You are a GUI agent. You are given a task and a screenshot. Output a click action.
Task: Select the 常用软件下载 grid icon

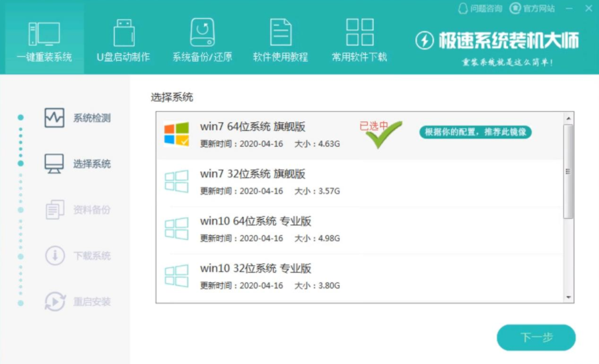click(360, 33)
